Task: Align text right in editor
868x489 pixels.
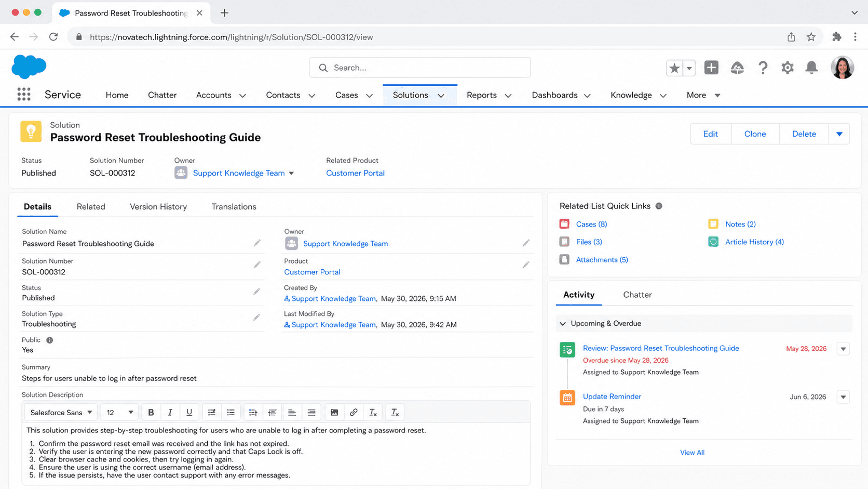Action: pos(311,412)
